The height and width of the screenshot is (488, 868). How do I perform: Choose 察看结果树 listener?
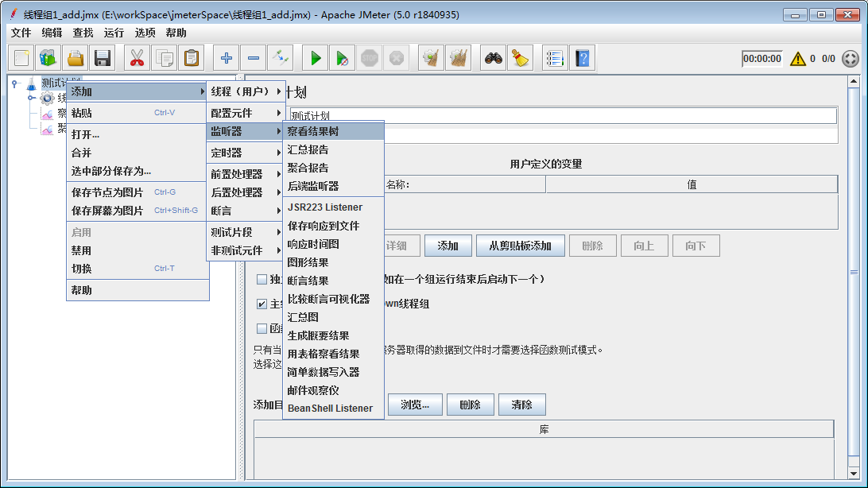point(333,131)
